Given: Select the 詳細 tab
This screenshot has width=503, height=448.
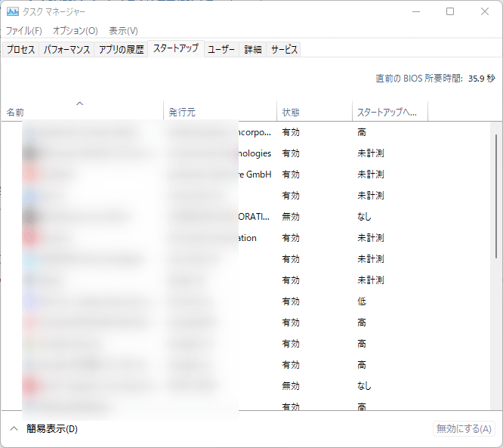Looking at the screenshot, I should [x=253, y=50].
